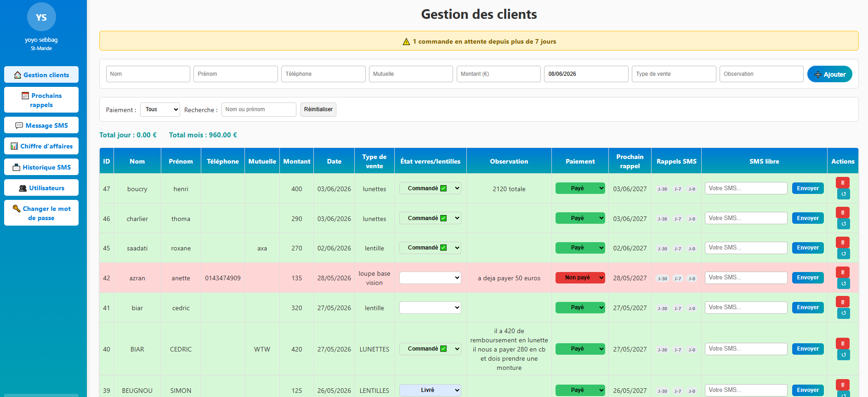Delete client BIAR CEDRIC (ID 40) with trash icon

843,343
